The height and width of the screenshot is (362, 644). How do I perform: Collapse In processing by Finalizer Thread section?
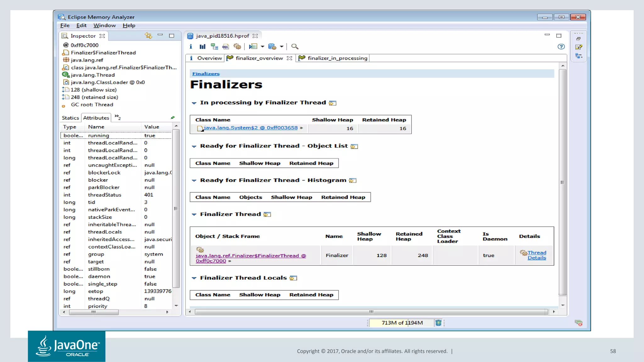click(x=194, y=103)
